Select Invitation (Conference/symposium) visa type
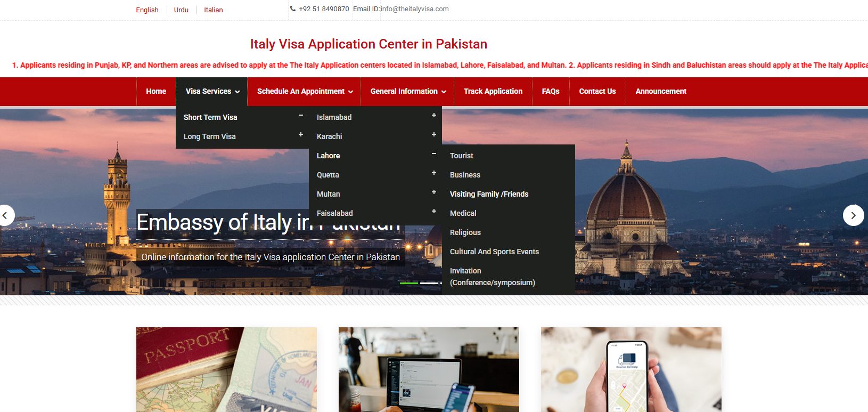 pos(493,277)
